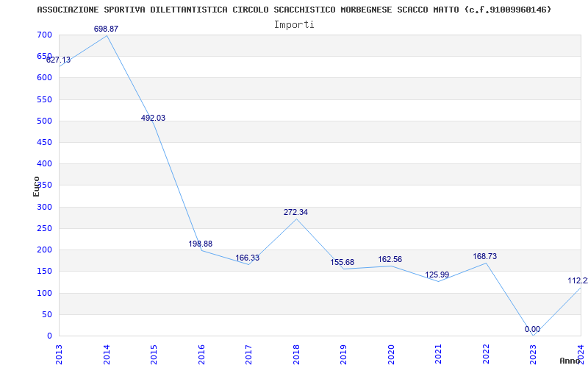The height and width of the screenshot is (368, 588).
Task: Click the 600 y-axis tick label
Action: (x=44, y=78)
